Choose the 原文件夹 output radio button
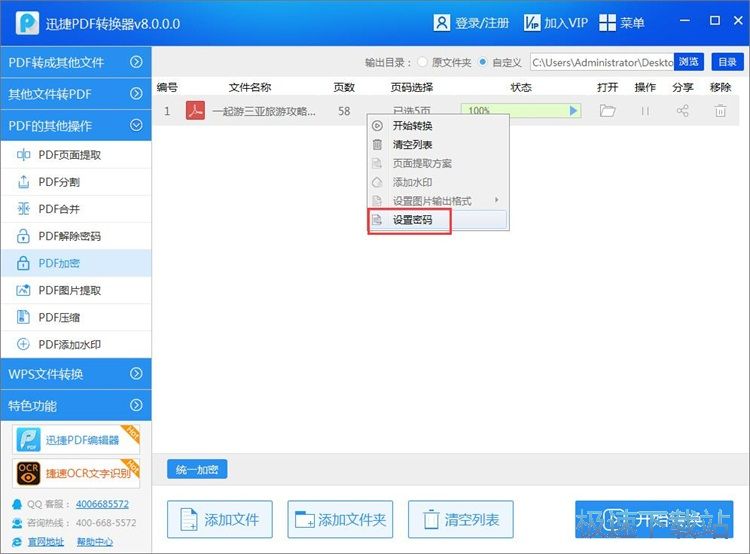This screenshot has width=750, height=554. (x=422, y=62)
